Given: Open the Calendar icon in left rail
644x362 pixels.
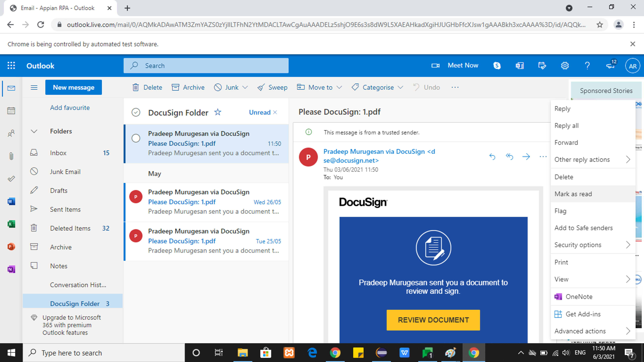Looking at the screenshot, I should (11, 110).
